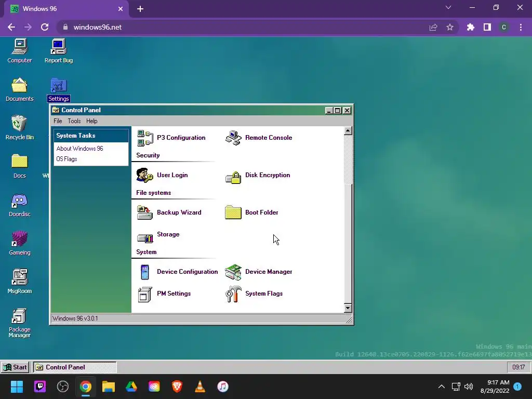This screenshot has width=532, height=399.
Task: Open the User Login settings
Action: 162,175
